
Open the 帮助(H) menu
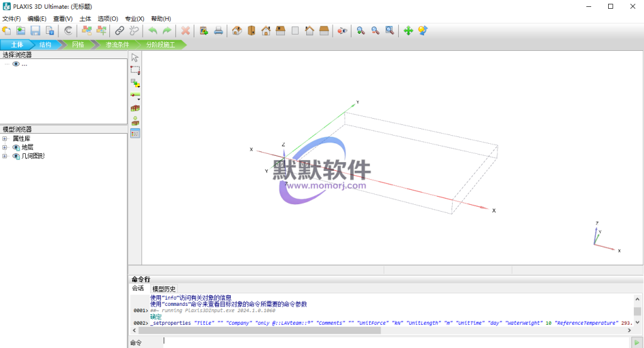tap(160, 18)
